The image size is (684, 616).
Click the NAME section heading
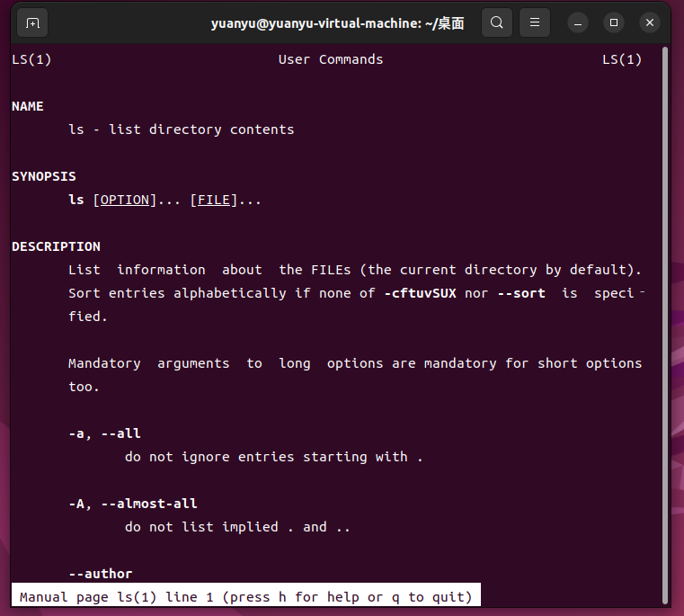click(27, 106)
